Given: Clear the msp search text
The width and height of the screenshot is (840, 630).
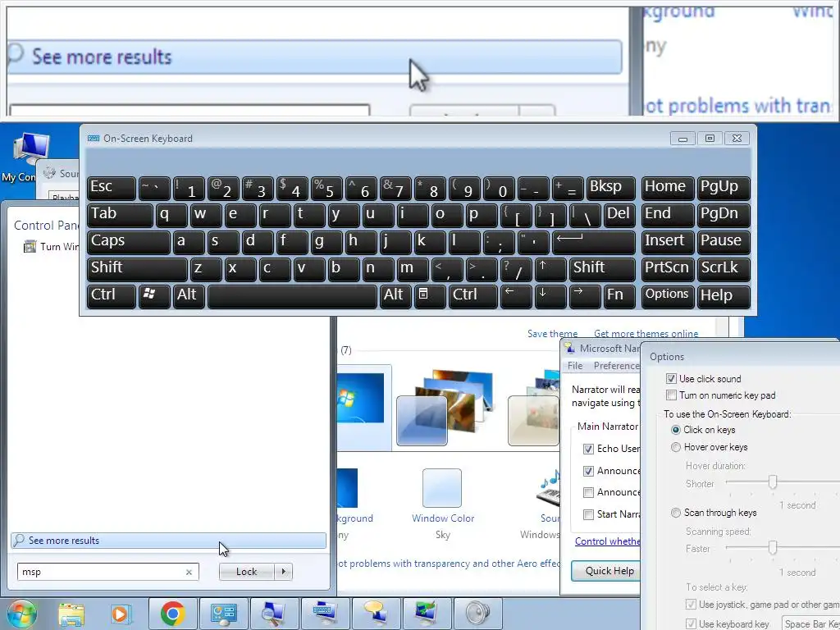Looking at the screenshot, I should (189, 572).
